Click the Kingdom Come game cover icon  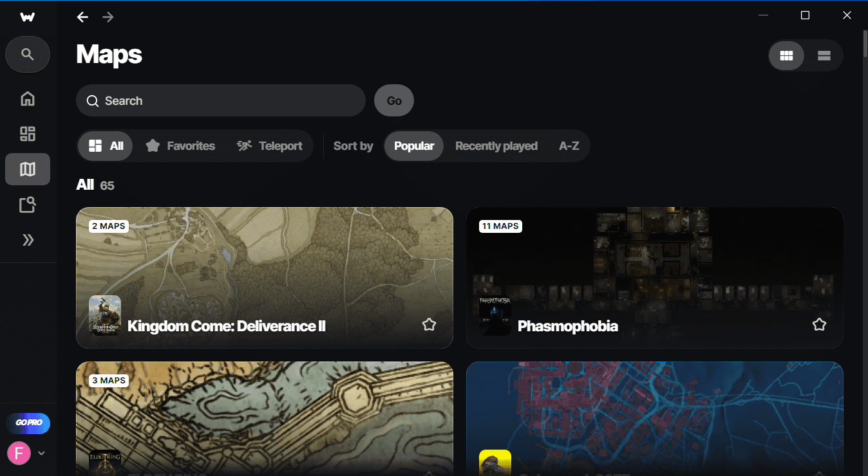[105, 315]
